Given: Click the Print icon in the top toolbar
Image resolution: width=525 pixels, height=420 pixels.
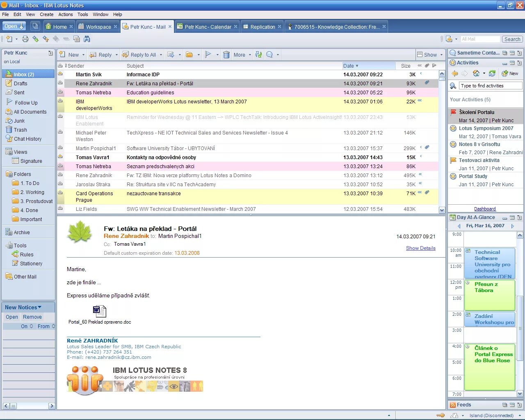Looking at the screenshot, I should 25,39.
